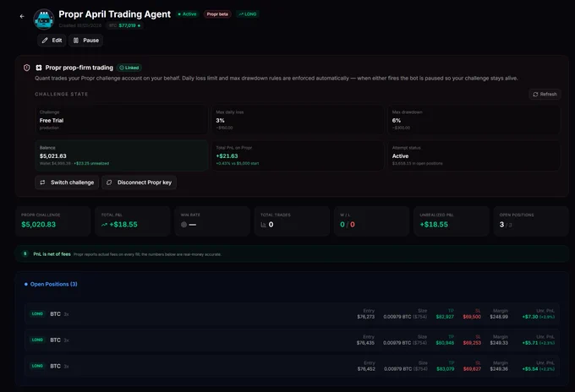The width and height of the screenshot is (575, 392).
Task: Click the SL value $69,500
Action: tap(472, 317)
